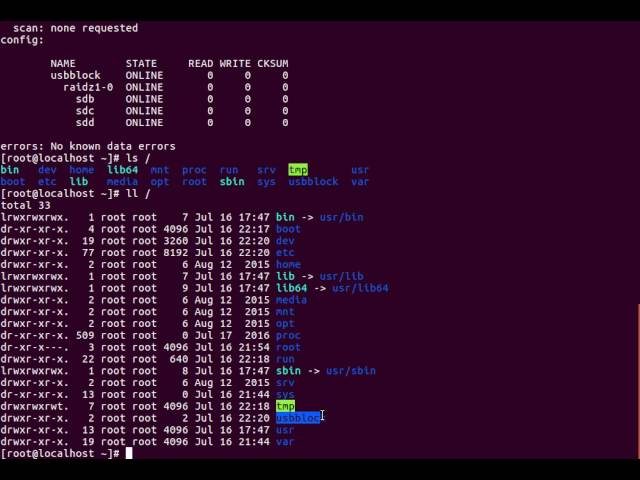Click the 'total 33' line
The height and width of the screenshot is (480, 640).
(25, 205)
